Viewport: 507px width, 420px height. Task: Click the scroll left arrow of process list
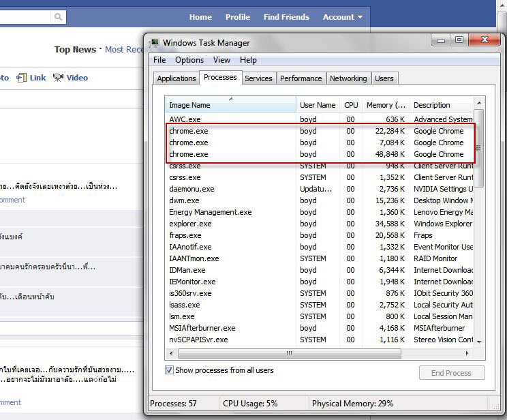click(171, 353)
